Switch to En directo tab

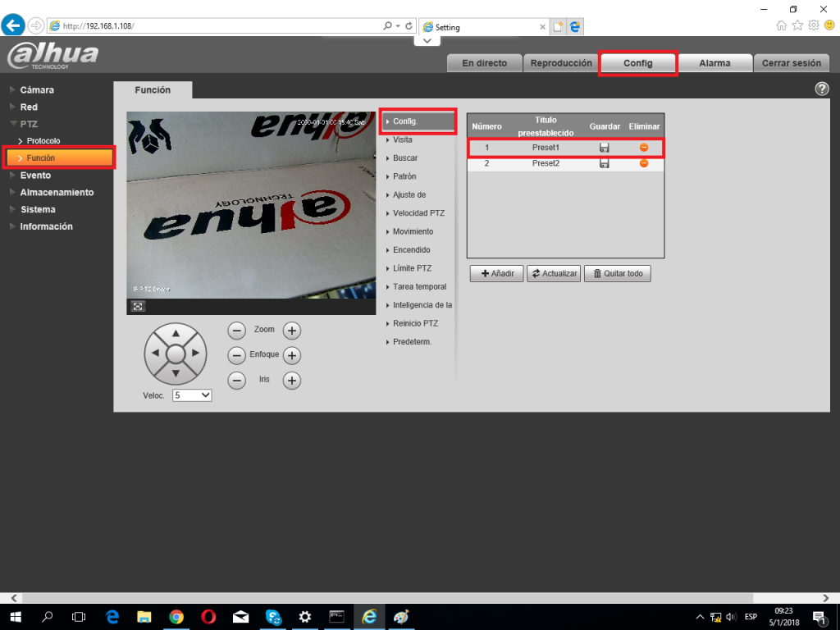tap(484, 62)
